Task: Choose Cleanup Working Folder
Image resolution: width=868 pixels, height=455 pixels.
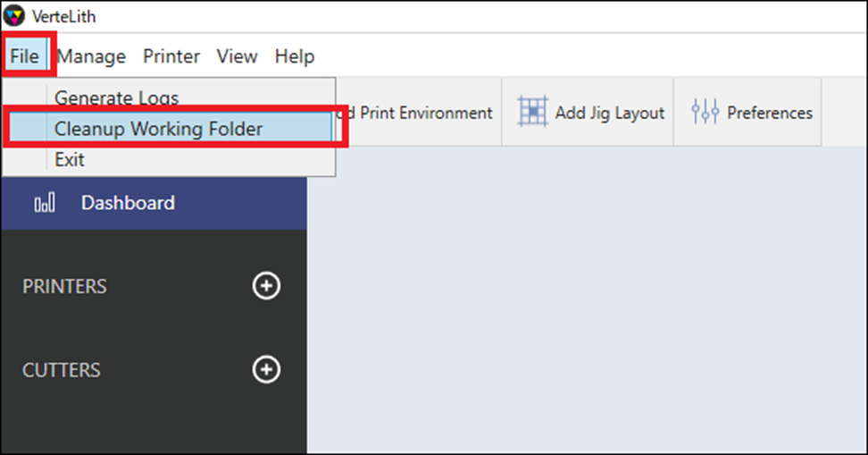Action: click(x=170, y=128)
